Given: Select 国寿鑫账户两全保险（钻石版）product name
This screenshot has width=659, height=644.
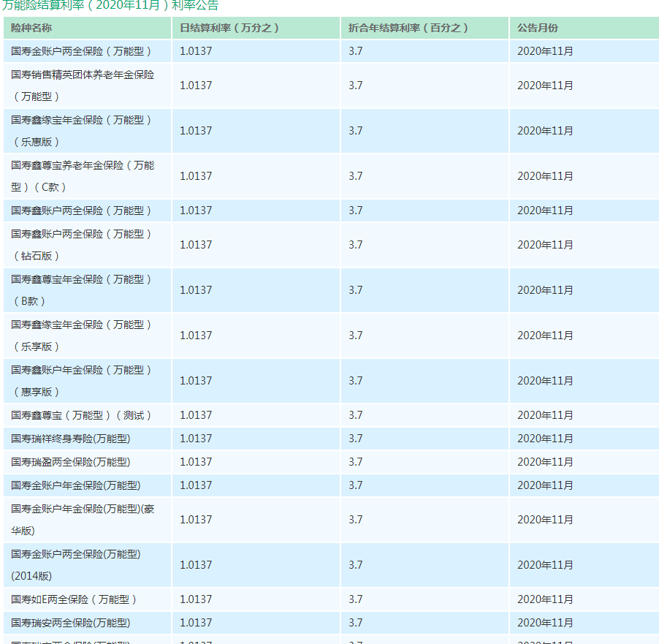Looking at the screenshot, I should point(81,245).
